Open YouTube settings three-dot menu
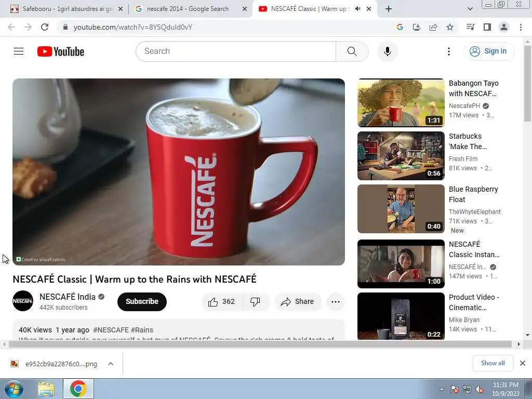This screenshot has width=532, height=399. tap(448, 51)
